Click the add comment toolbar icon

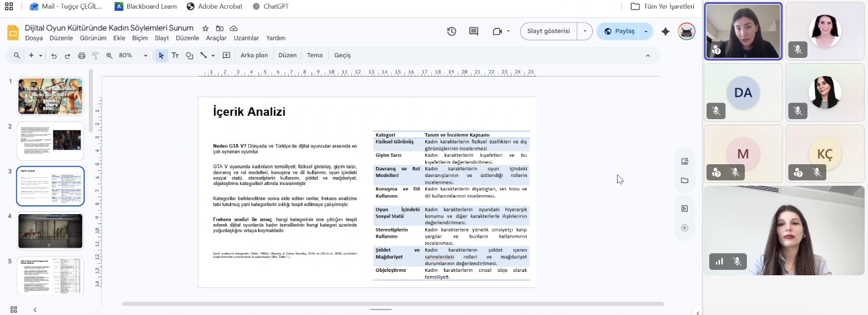click(x=226, y=55)
